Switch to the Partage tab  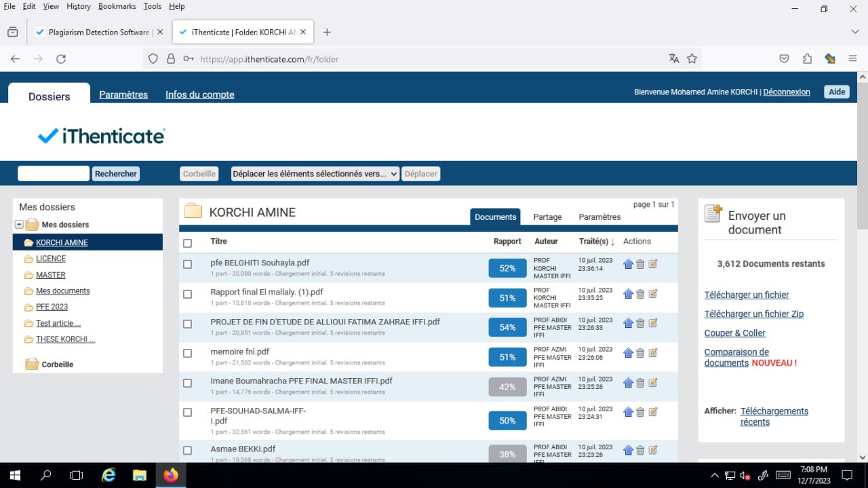[547, 217]
